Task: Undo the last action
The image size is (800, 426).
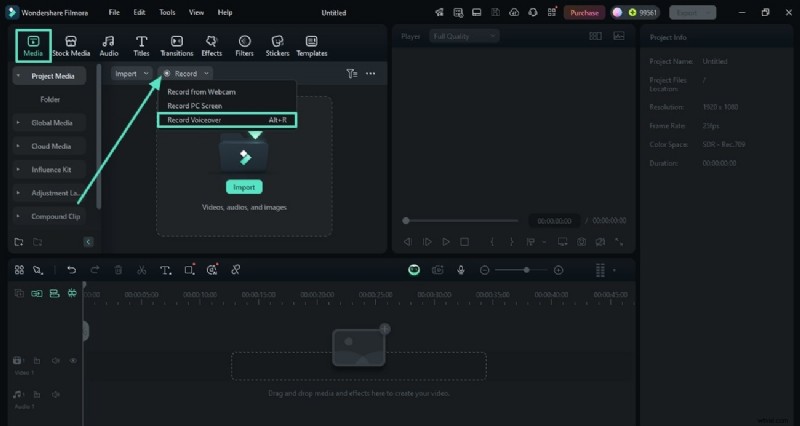Action: click(71, 270)
